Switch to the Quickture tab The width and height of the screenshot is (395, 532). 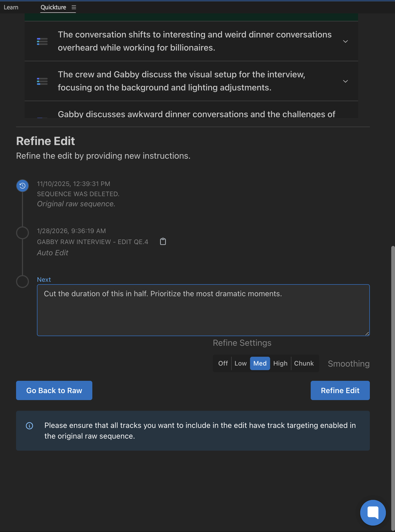pyautogui.click(x=53, y=7)
